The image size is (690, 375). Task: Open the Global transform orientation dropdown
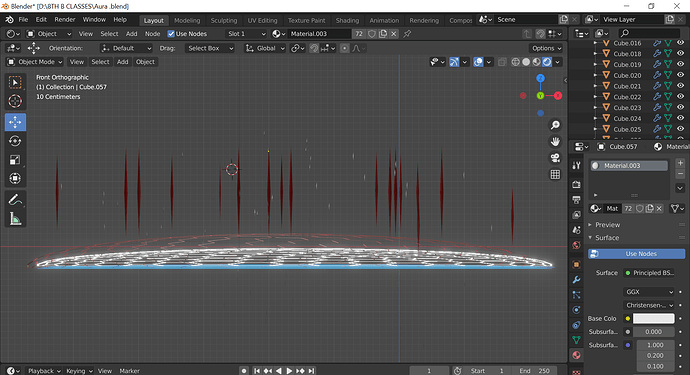265,48
